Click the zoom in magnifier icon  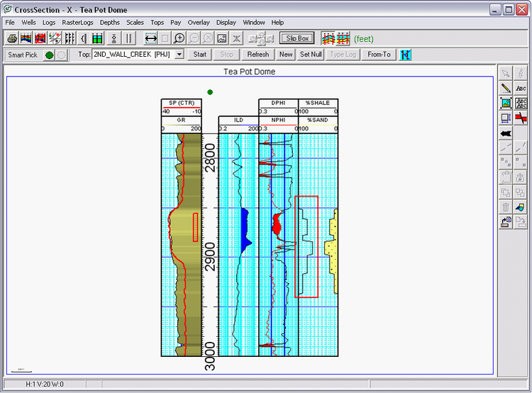[x=179, y=38]
